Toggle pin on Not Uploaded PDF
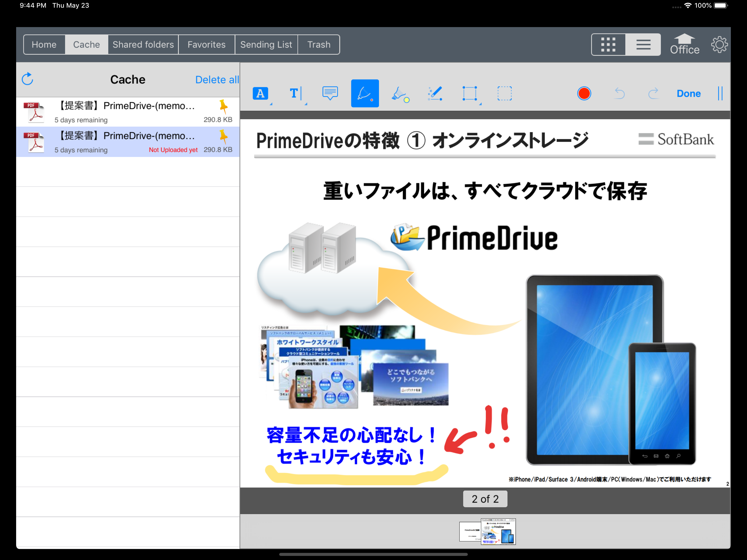747x560 pixels. click(x=223, y=136)
